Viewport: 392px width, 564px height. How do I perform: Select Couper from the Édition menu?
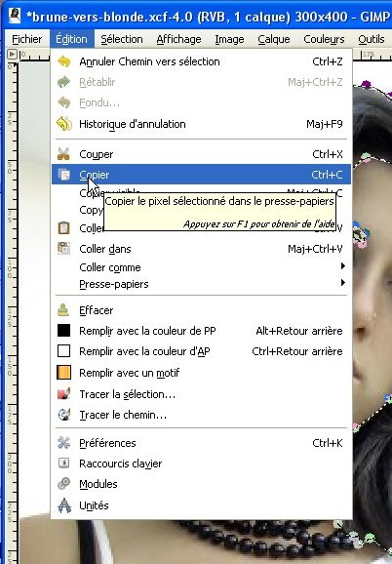201,154
